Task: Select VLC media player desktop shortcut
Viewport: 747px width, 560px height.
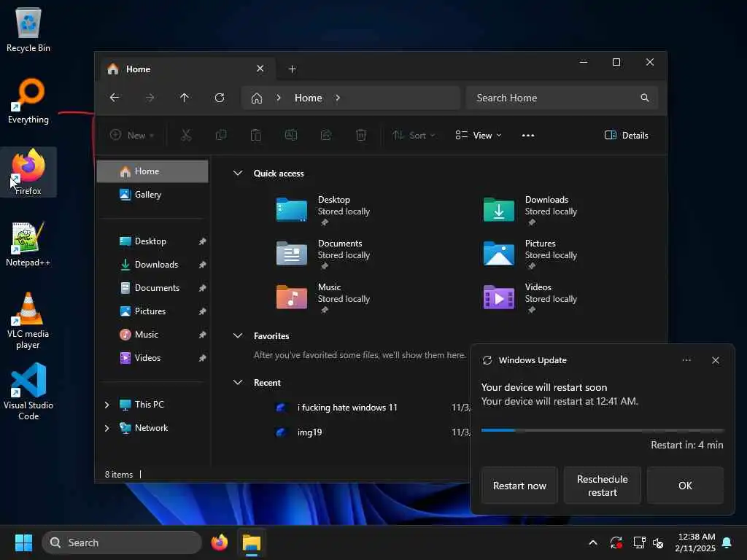Action: tap(28, 320)
